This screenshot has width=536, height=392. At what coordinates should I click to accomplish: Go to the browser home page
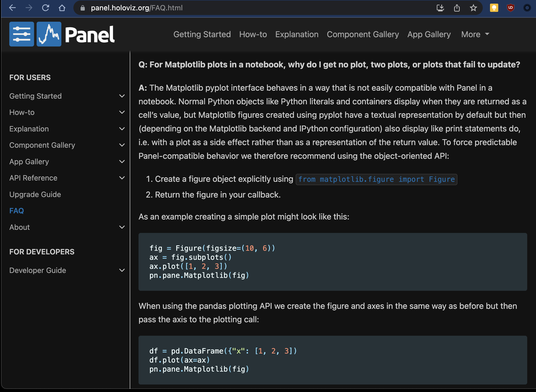point(62,8)
